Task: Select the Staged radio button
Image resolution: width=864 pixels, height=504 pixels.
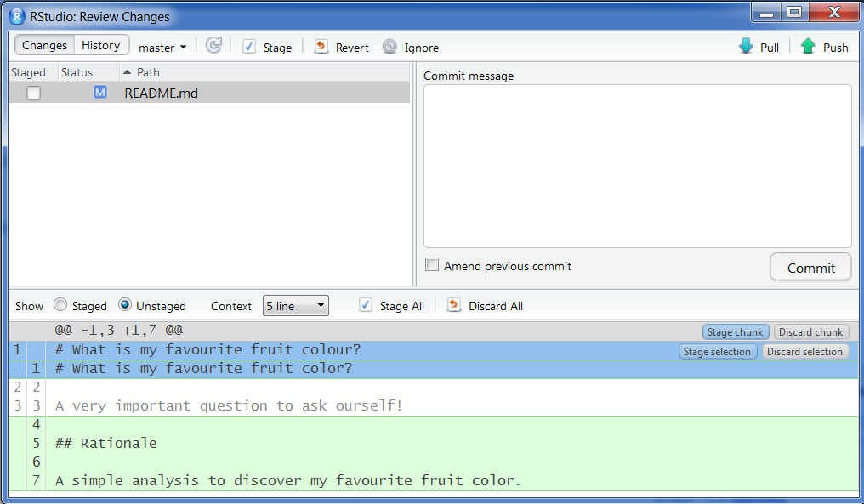Action: click(60, 305)
